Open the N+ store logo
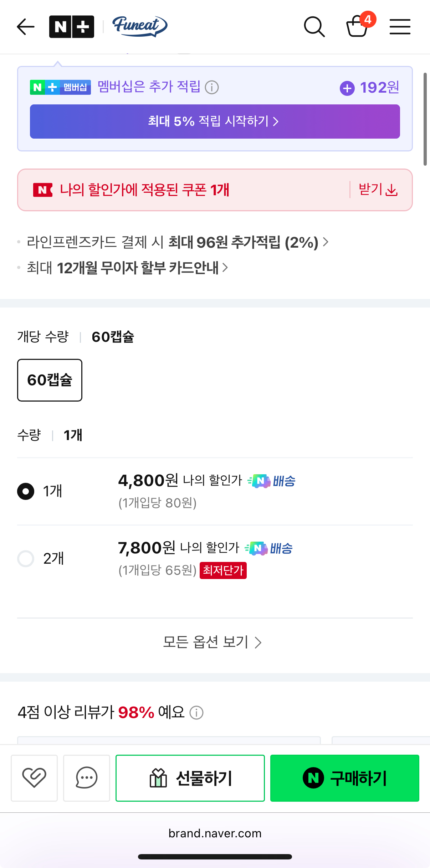Screen dimensions: 430x868 pyautogui.click(x=72, y=27)
